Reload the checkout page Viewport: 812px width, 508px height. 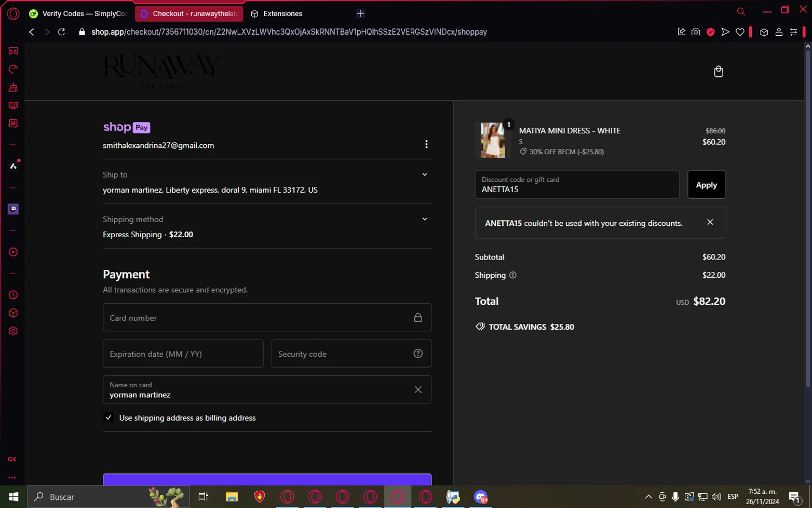tap(62, 32)
